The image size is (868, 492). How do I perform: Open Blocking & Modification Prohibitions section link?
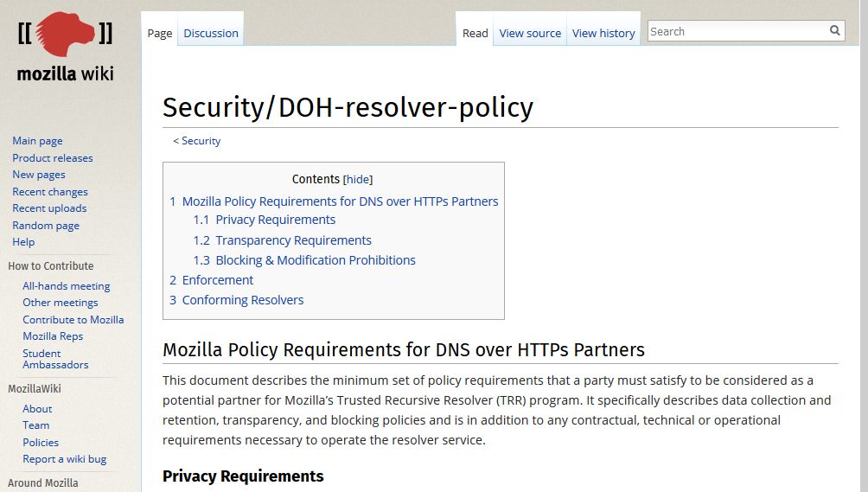tap(316, 260)
